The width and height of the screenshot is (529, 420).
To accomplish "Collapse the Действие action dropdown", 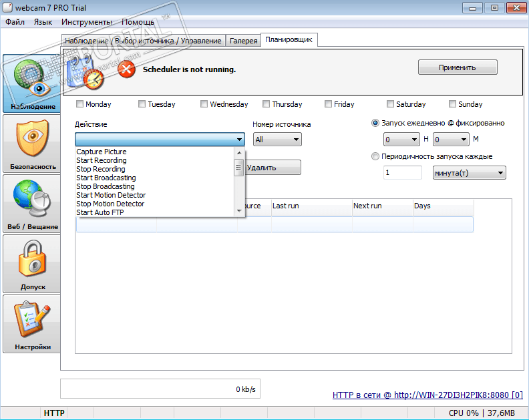I will pyautogui.click(x=160, y=140).
